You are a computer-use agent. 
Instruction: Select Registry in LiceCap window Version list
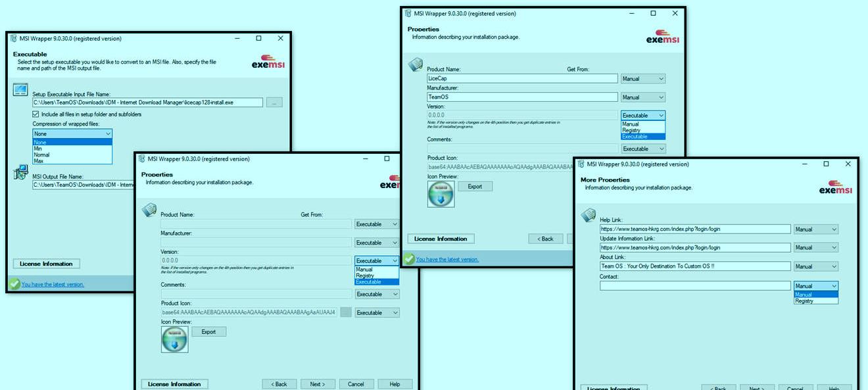(643, 130)
